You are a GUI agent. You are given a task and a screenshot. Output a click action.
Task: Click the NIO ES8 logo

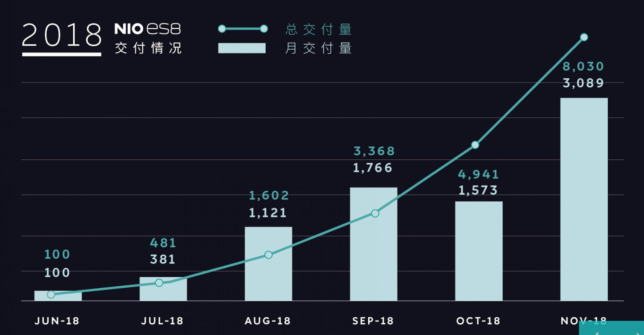[x=148, y=29]
